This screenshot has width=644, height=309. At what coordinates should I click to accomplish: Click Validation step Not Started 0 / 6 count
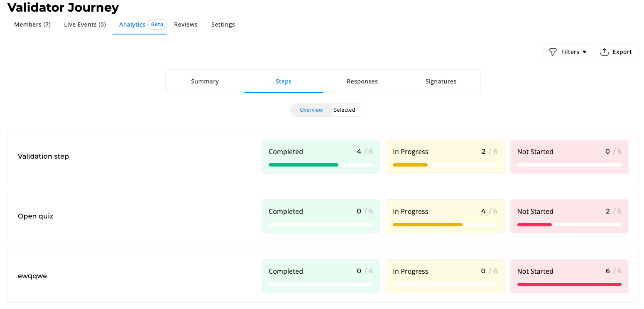(x=613, y=152)
